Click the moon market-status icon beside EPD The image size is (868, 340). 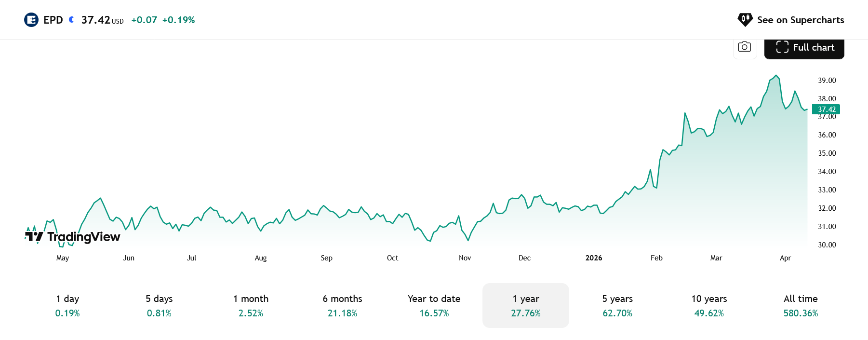(72, 20)
